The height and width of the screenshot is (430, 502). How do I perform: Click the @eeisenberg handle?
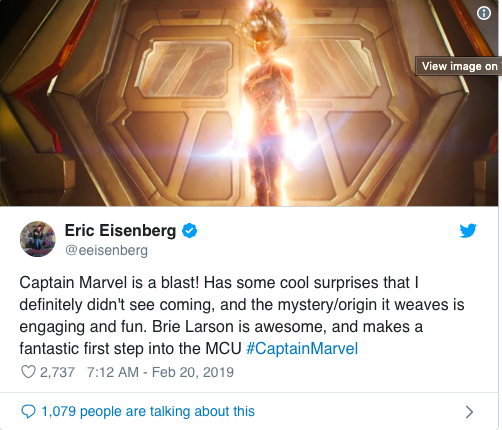pyautogui.click(x=106, y=250)
